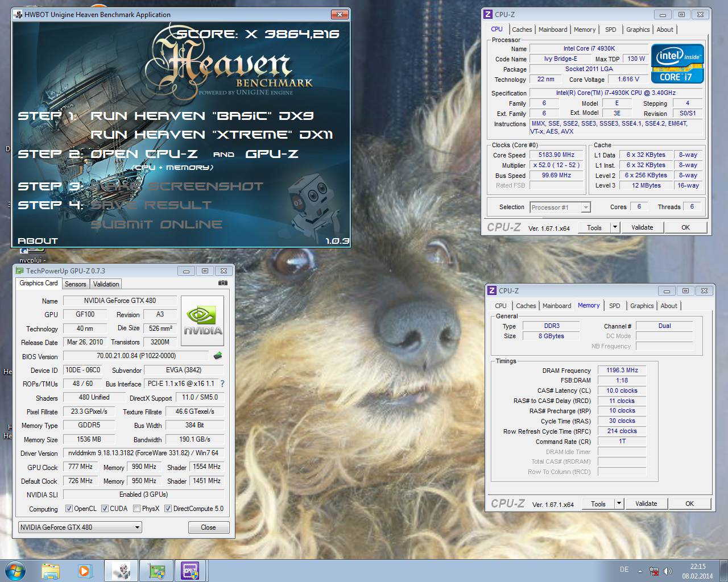Open the Windows Start orb
The image size is (728, 582).
[x=14, y=570]
